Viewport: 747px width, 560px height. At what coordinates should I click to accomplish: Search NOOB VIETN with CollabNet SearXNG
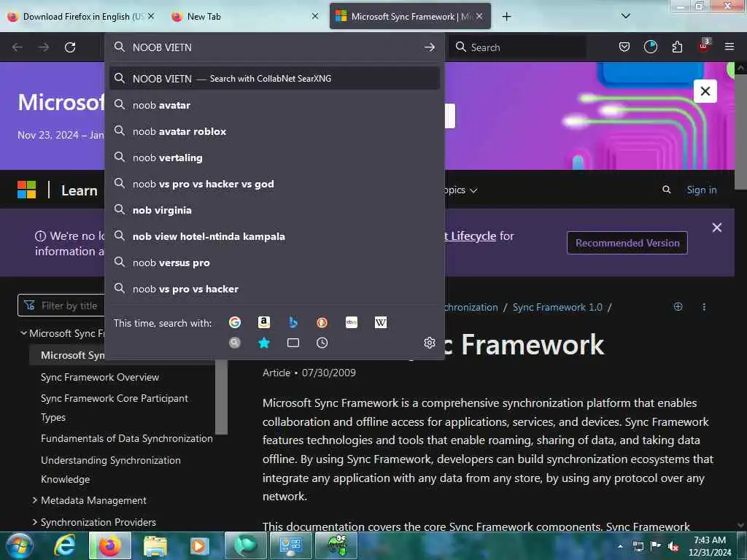[274, 78]
